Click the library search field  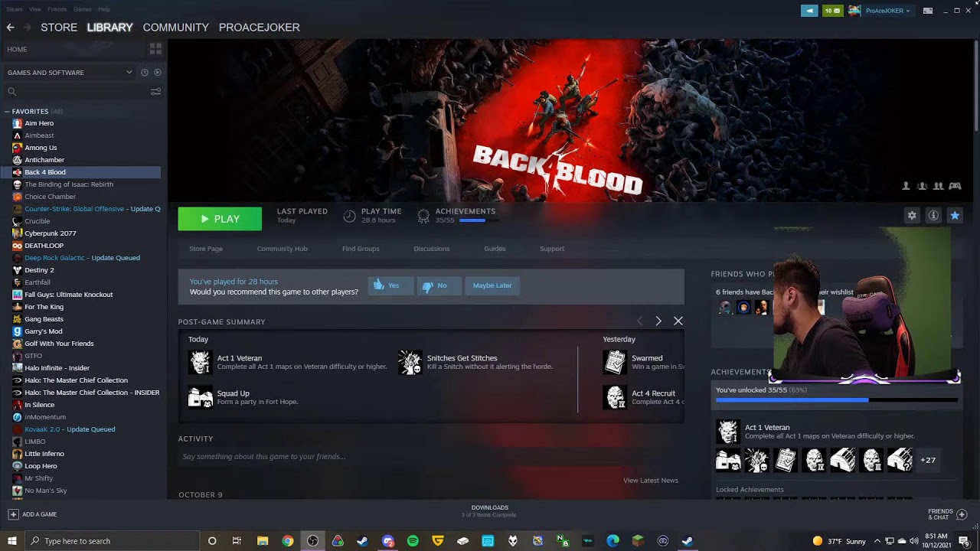click(77, 91)
